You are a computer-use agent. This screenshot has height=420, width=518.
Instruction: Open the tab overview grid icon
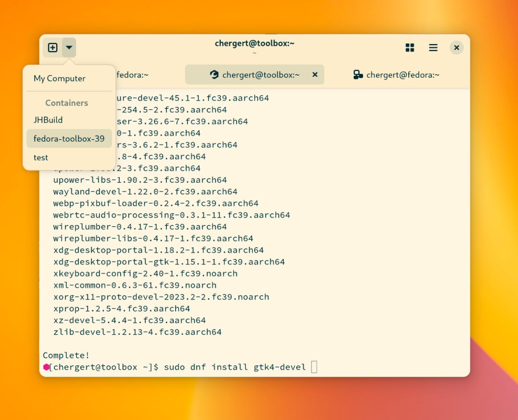click(410, 48)
